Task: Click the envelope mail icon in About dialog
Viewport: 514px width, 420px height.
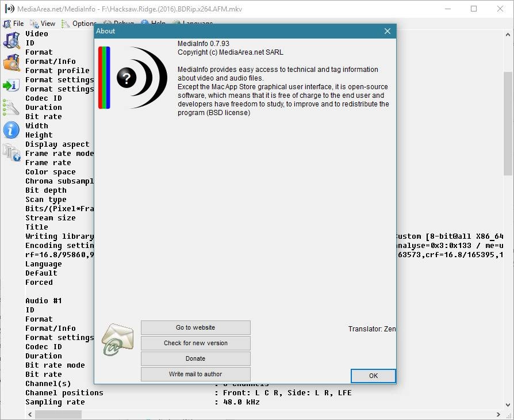Action: [x=118, y=339]
